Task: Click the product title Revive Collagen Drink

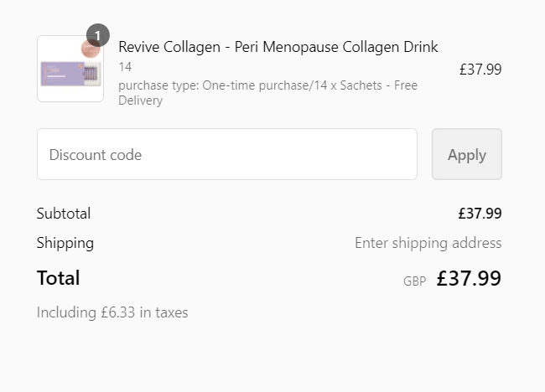Action: pyautogui.click(x=278, y=47)
